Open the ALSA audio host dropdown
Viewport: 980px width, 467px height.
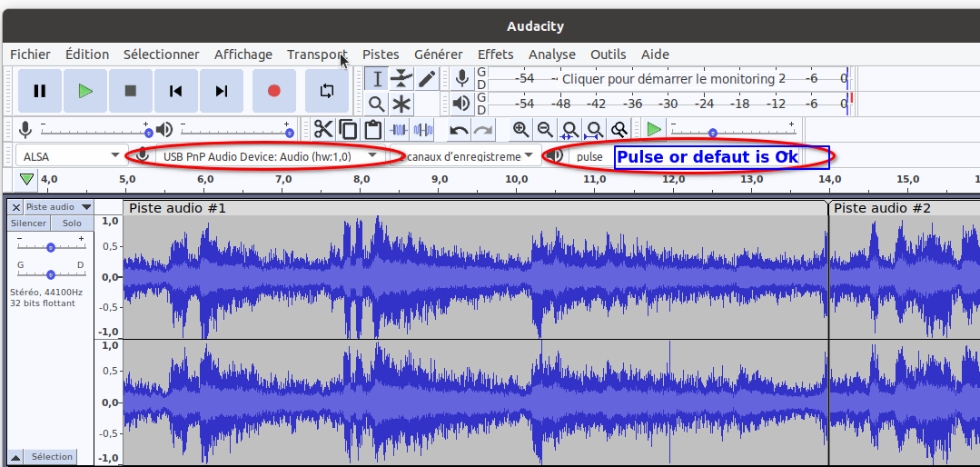point(72,156)
